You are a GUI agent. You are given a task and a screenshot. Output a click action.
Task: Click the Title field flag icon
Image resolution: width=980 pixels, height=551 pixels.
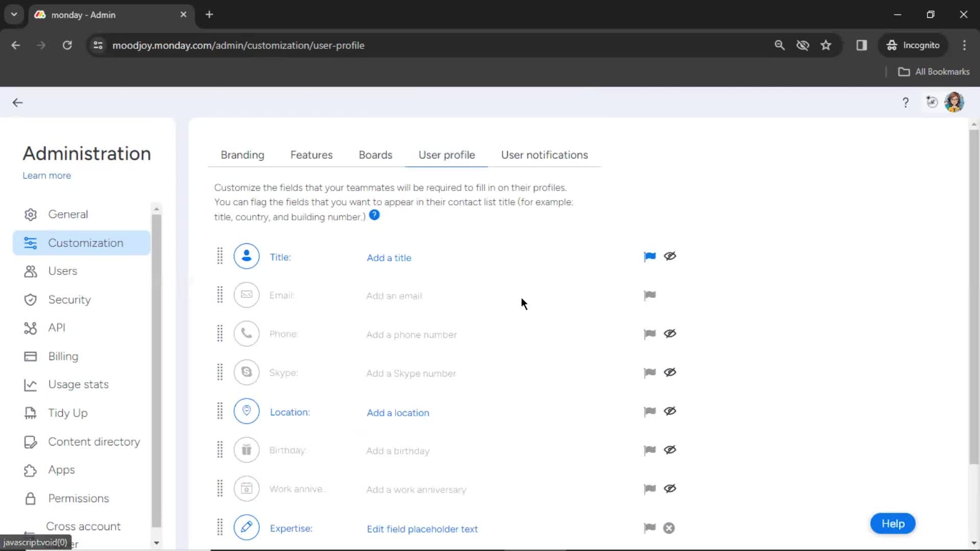[650, 256]
